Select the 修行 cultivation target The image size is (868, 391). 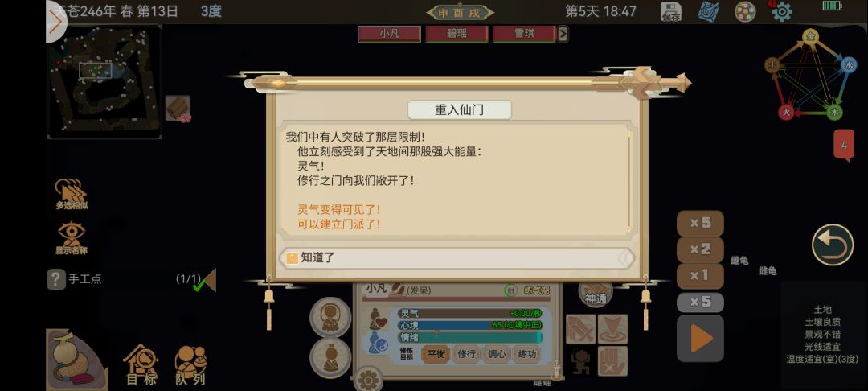pyautogui.click(x=467, y=354)
